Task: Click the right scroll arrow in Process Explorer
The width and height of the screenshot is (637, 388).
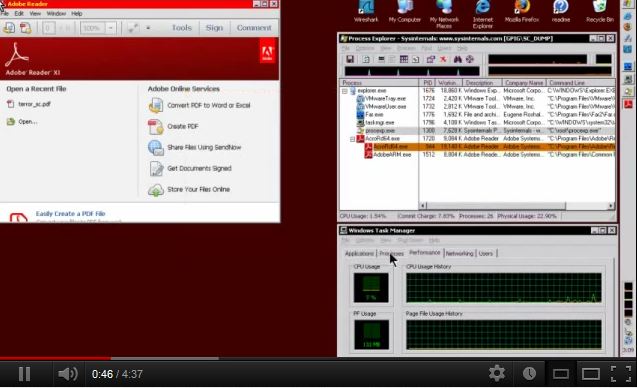Action: (611, 206)
